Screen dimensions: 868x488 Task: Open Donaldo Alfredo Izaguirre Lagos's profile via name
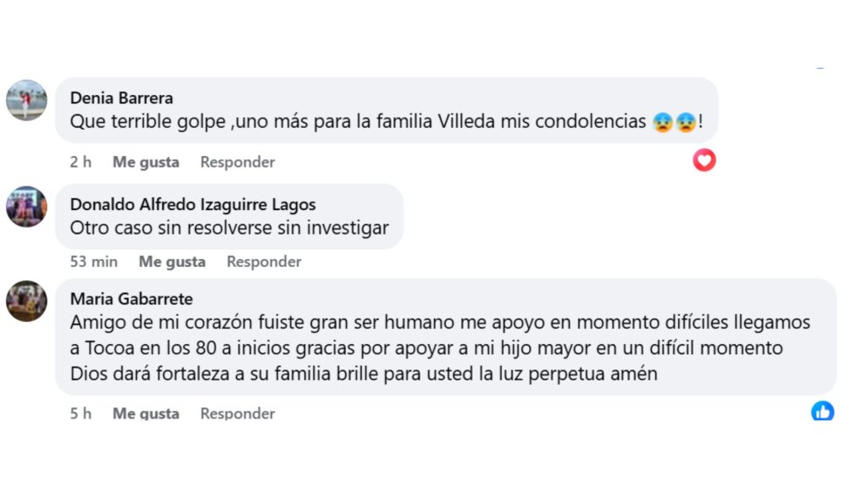coord(192,204)
